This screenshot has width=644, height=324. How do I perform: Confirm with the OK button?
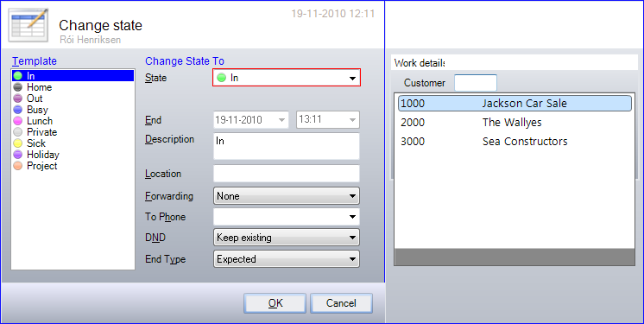tap(275, 303)
